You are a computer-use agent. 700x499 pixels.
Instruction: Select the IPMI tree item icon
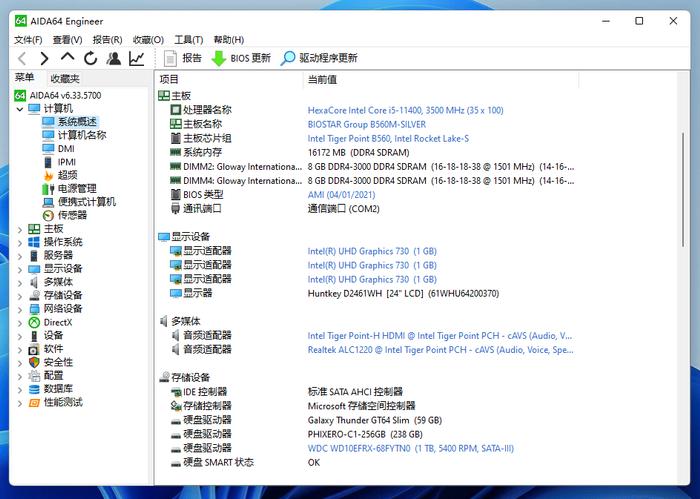tap(48, 162)
